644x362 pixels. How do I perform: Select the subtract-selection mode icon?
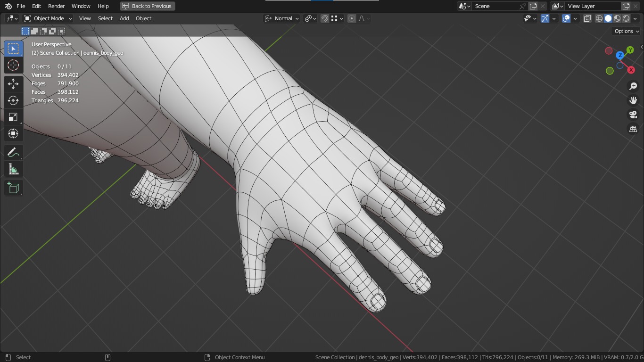43,31
